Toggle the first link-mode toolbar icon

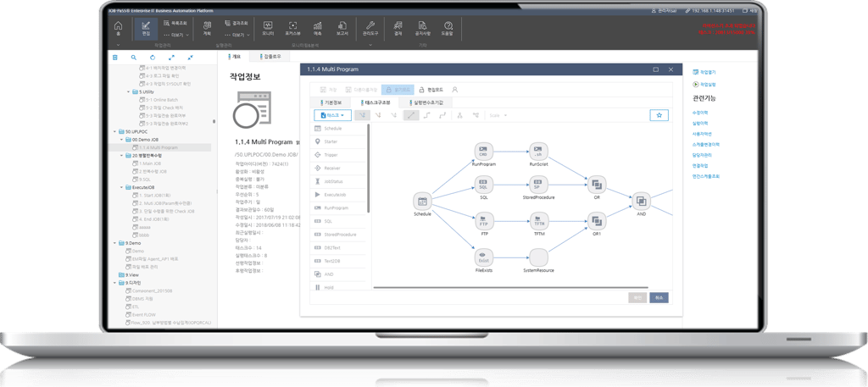[x=362, y=115]
